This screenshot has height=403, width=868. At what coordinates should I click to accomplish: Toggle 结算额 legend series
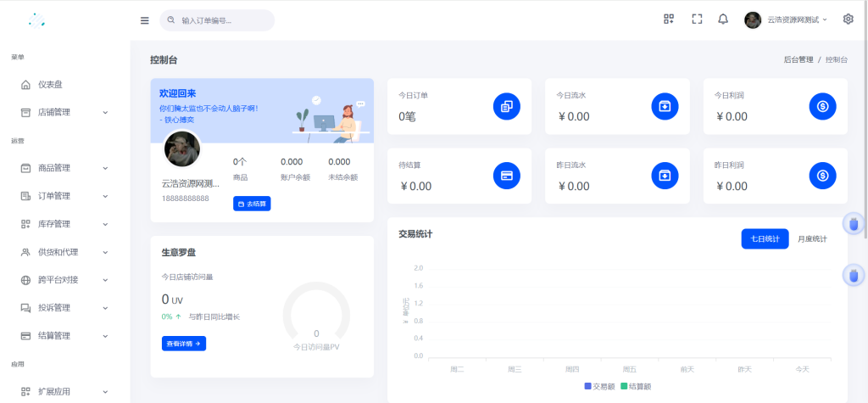(x=637, y=386)
